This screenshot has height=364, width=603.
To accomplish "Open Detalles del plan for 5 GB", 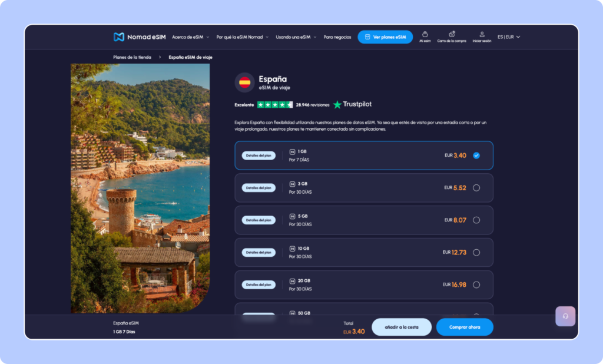I will 259,220.
